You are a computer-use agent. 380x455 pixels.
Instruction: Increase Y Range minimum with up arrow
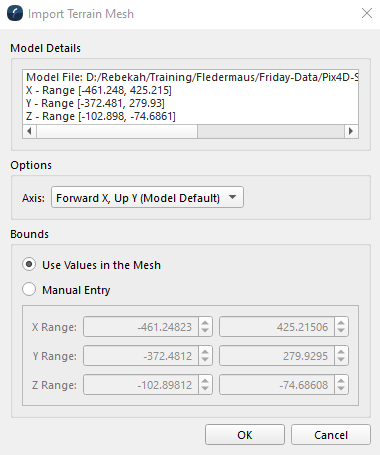205,352
